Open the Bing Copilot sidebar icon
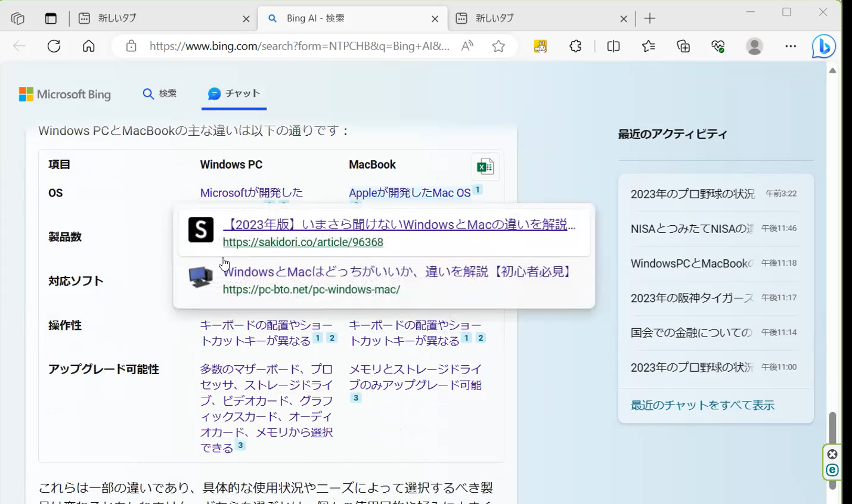The height and width of the screenshot is (504, 852). [824, 46]
